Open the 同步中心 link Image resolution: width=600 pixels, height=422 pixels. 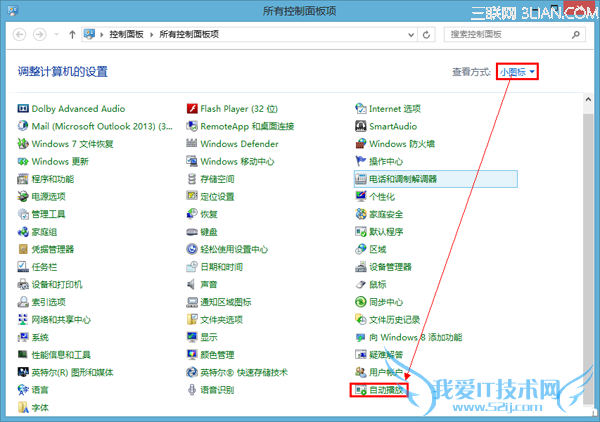click(386, 302)
